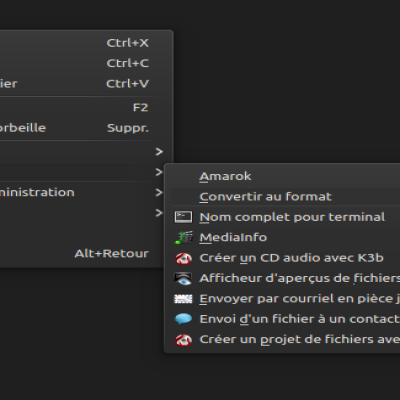The width and height of the screenshot is (400, 400).
Task: Select the corbeille entry with Suppr. shortcut
Action: pyautogui.click(x=83, y=128)
